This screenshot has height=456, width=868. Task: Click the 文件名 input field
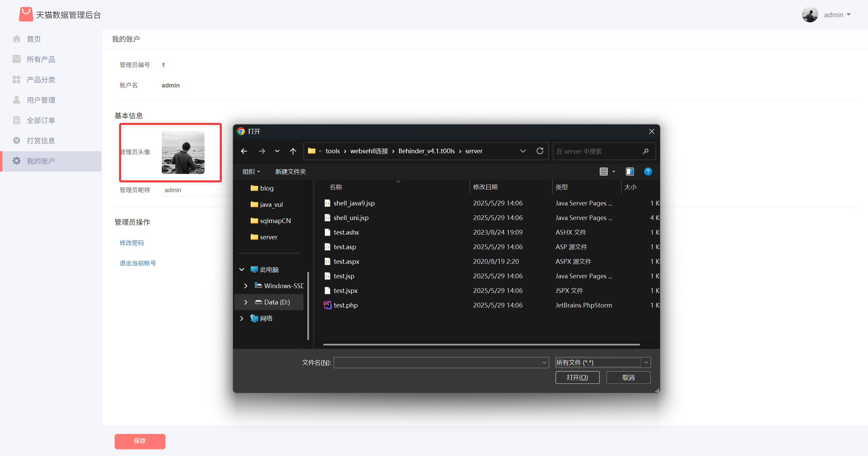[x=438, y=362]
